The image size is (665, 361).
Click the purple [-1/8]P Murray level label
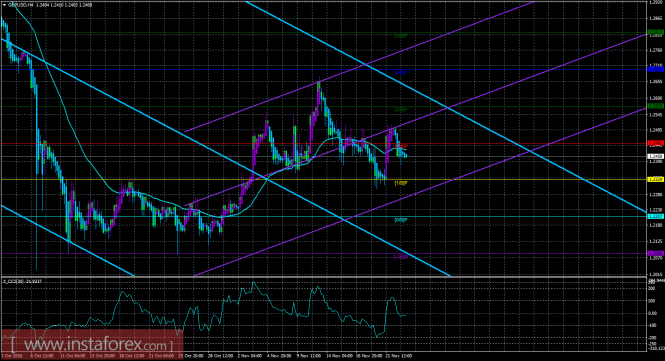(x=401, y=257)
